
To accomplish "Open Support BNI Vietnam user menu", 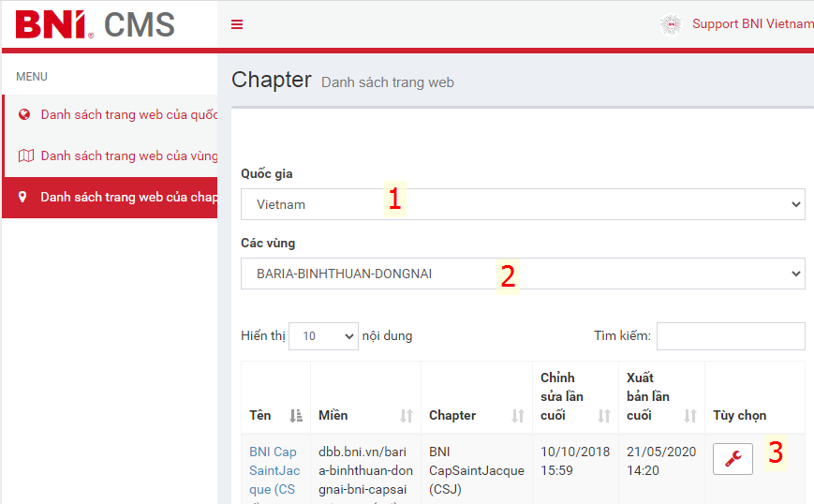I will tap(753, 23).
